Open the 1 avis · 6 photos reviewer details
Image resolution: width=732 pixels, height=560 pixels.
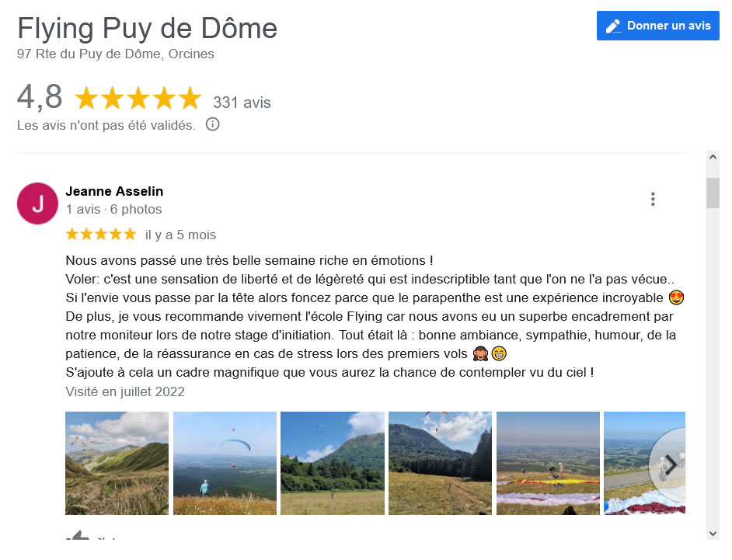[x=113, y=209]
